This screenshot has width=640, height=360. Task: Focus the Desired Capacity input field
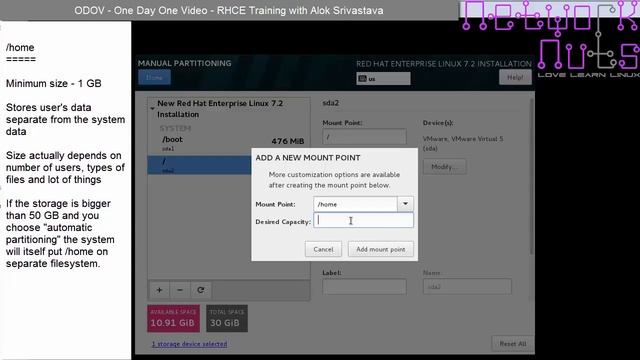[363, 220]
